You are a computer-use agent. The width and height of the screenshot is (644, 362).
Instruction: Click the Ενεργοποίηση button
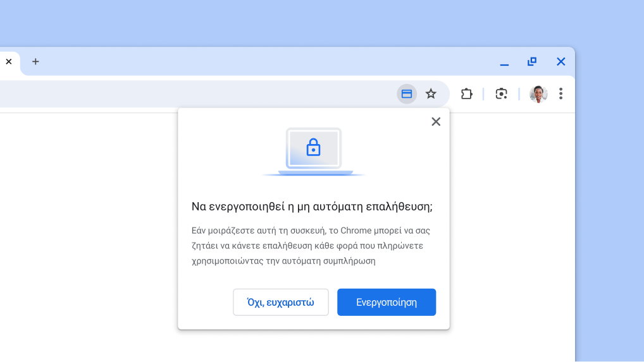387,302
